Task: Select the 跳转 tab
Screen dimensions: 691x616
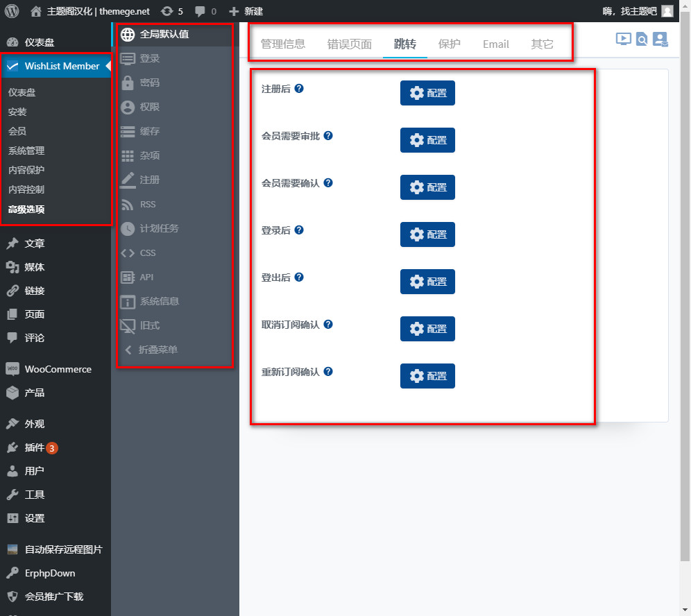Action: coord(405,44)
